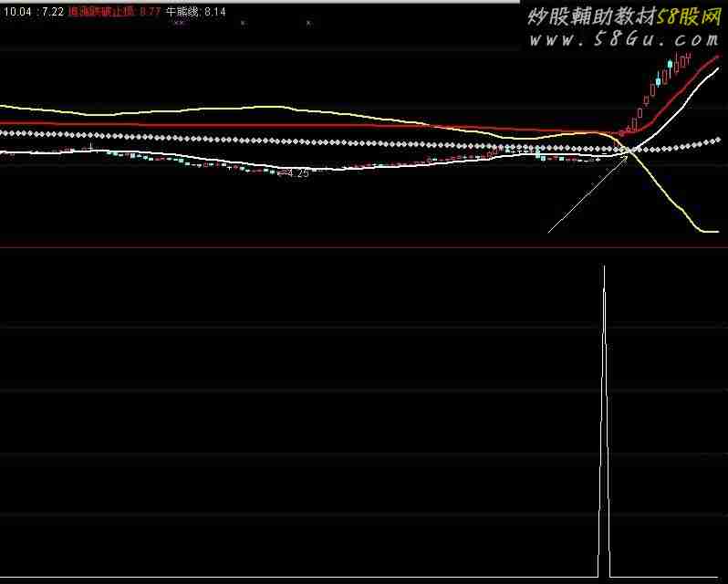Click the tall white signal spike peak
The width and height of the screenshot is (728, 584).
point(604,267)
